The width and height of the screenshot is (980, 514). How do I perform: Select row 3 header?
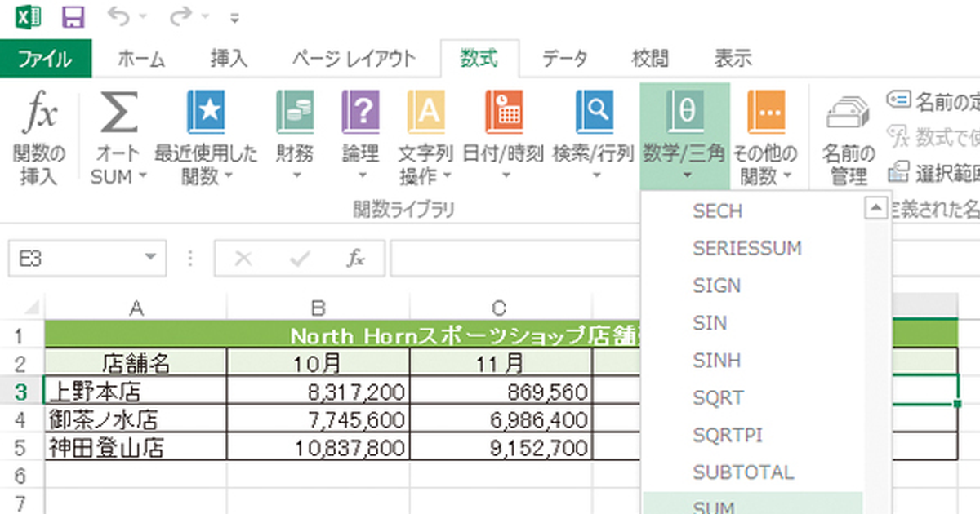click(x=22, y=392)
